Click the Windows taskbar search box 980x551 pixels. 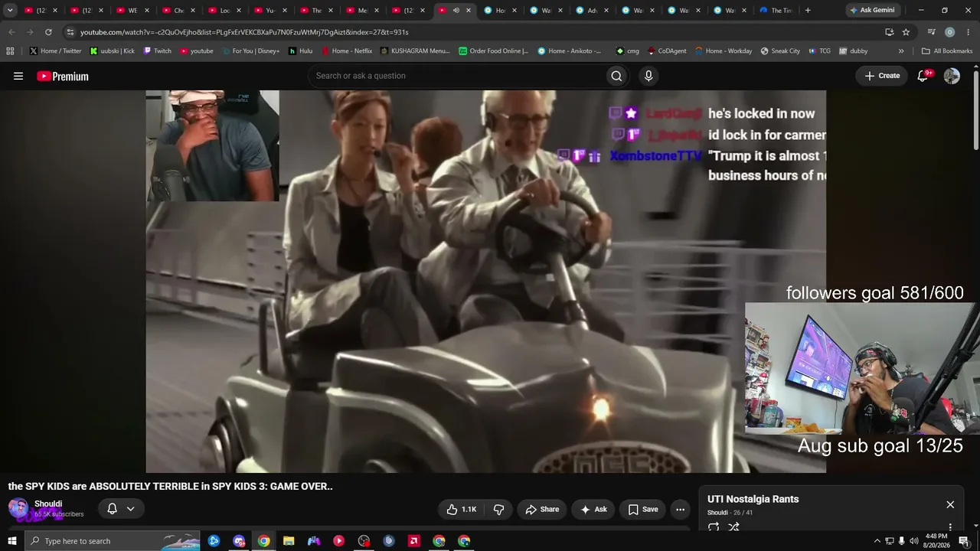tap(112, 541)
